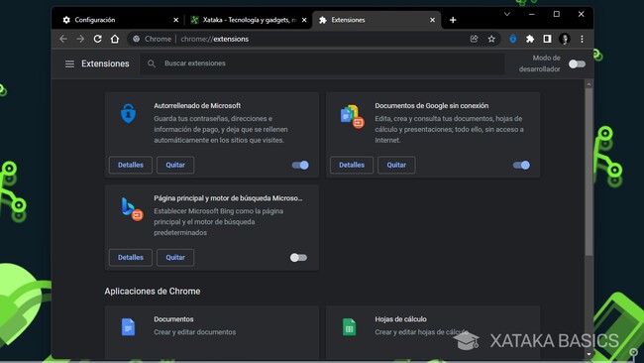This screenshot has width=644, height=363.
Task: Click the Documentos app icon
Action: click(x=128, y=327)
